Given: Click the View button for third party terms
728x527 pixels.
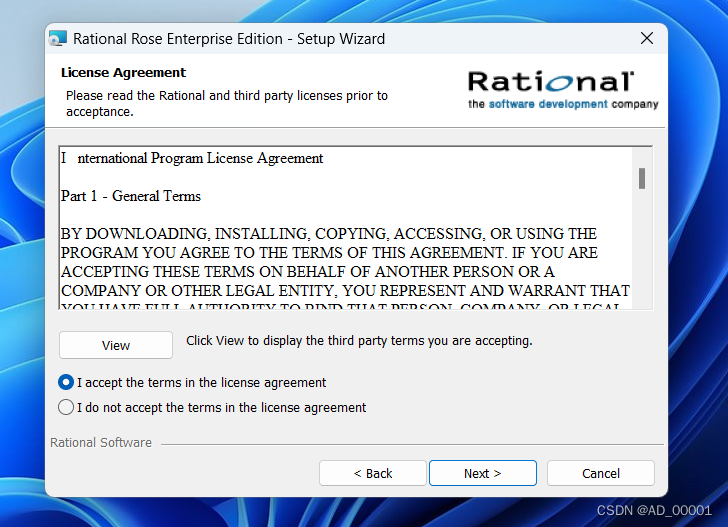Looking at the screenshot, I should (116, 345).
